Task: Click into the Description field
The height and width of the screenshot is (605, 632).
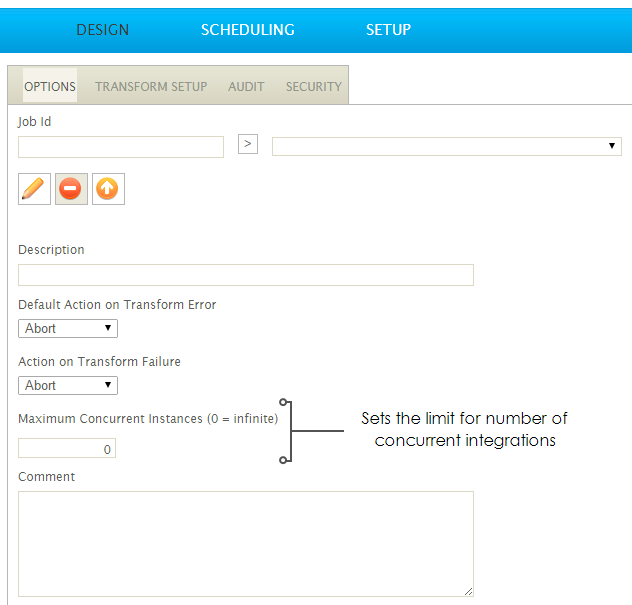Action: [245, 275]
